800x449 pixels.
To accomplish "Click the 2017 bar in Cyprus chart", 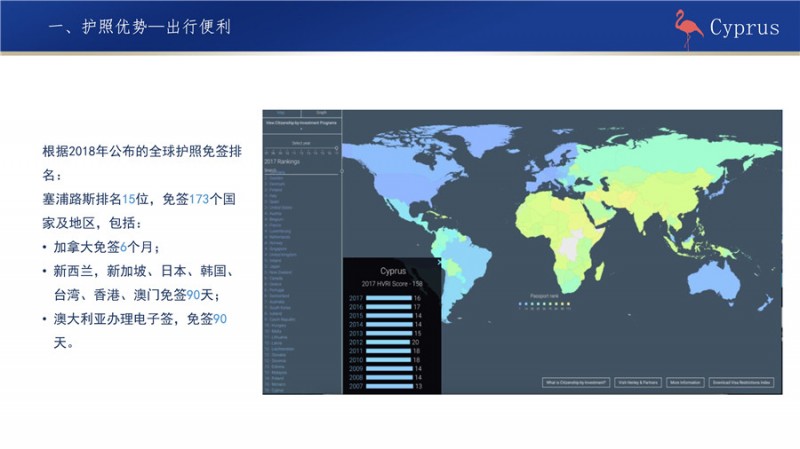I will coord(388,298).
